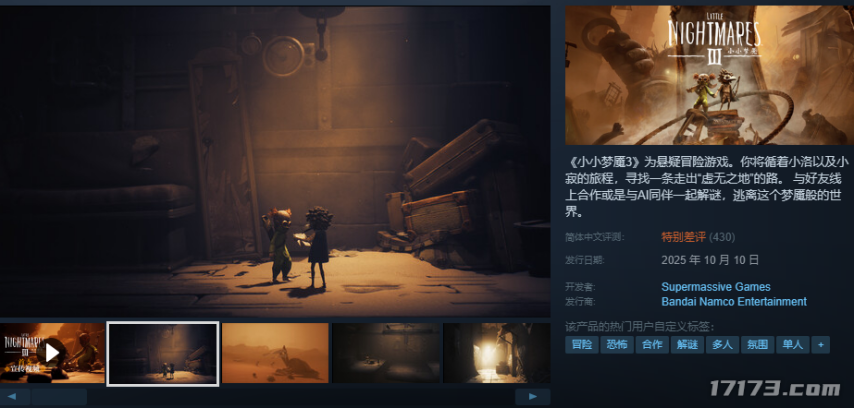
Task: Choose the 合作 tag
Action: point(651,344)
